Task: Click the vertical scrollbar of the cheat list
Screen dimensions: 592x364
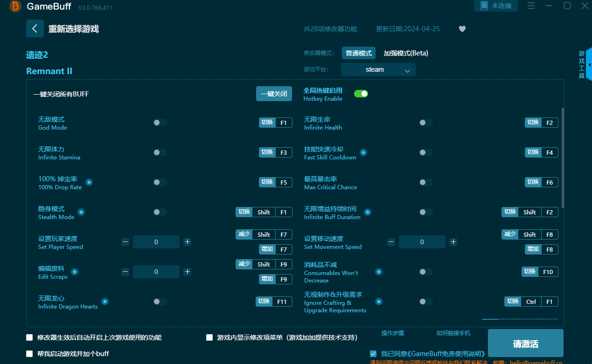Action: pos(563,158)
